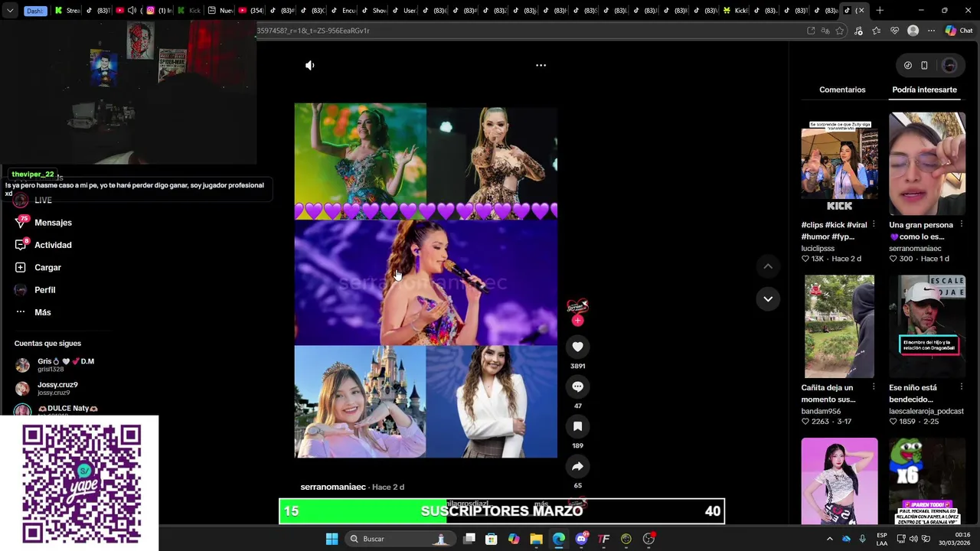Viewport: 980px width, 551px height.
Task: Add page to favorites star icon
Action: (840, 31)
